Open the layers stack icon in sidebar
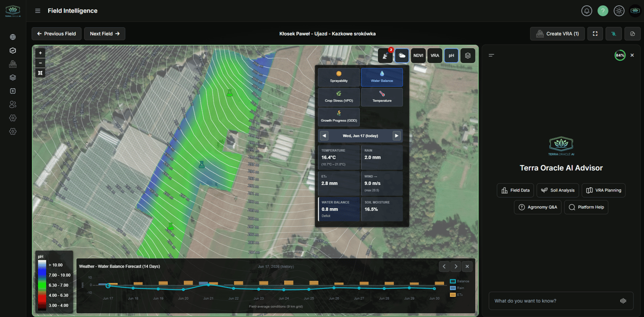Screen dimensions: 644x317 pos(13,77)
